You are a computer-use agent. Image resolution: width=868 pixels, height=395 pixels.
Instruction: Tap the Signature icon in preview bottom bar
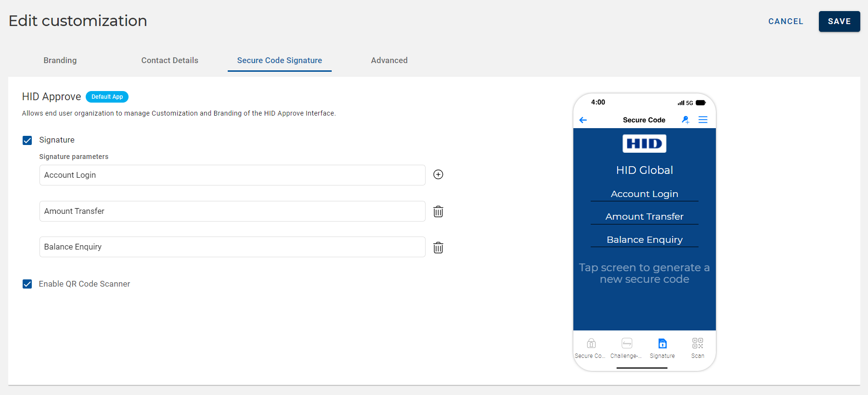[662, 343]
